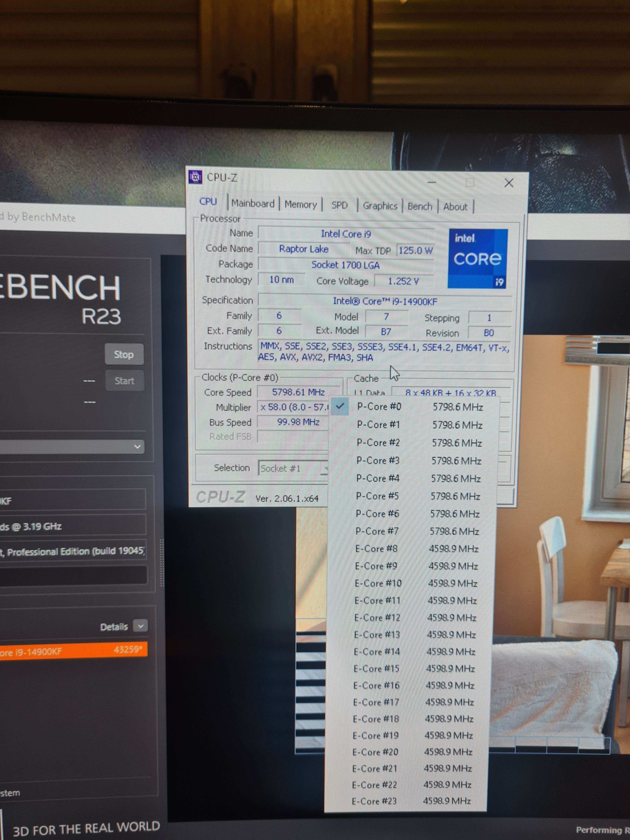Open the Memory tab in CPU-Z
The height and width of the screenshot is (840, 630).
pyautogui.click(x=300, y=205)
